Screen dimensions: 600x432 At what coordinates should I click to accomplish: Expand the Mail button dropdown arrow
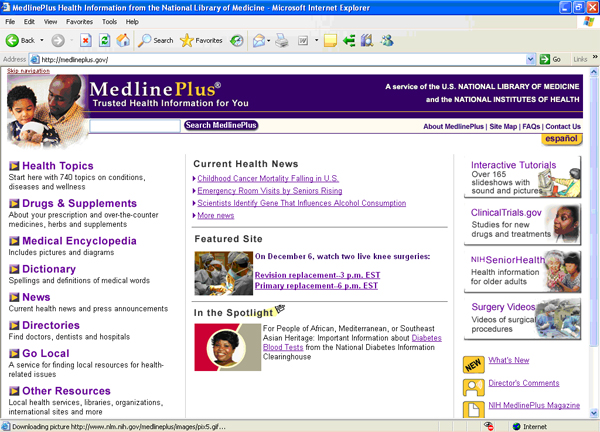point(270,41)
